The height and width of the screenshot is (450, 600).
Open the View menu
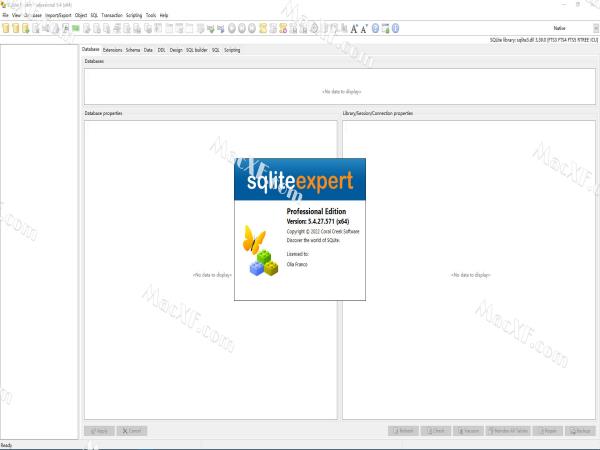coord(16,15)
